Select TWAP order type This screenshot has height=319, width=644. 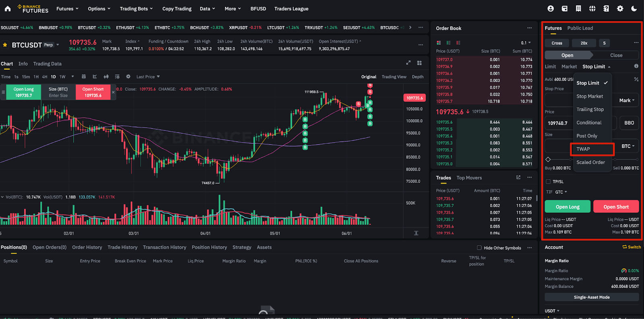[592, 149]
